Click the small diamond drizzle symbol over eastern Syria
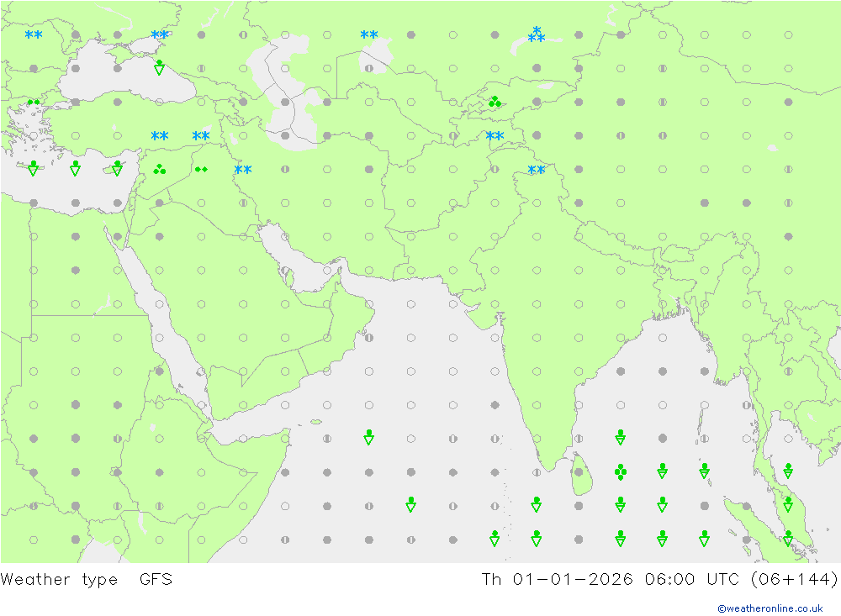 click(201, 170)
